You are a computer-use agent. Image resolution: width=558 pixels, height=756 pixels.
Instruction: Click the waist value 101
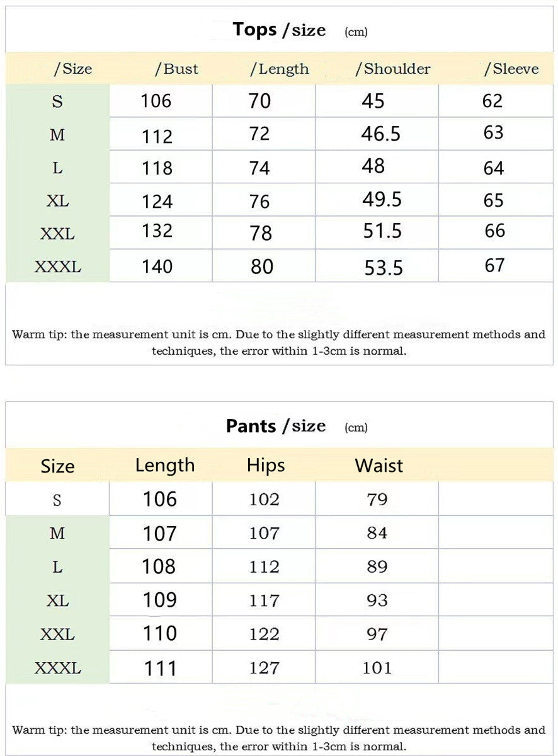tap(377, 668)
